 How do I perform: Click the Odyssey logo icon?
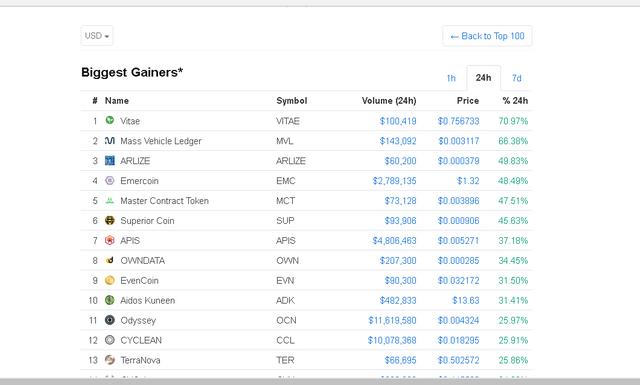(x=110, y=320)
